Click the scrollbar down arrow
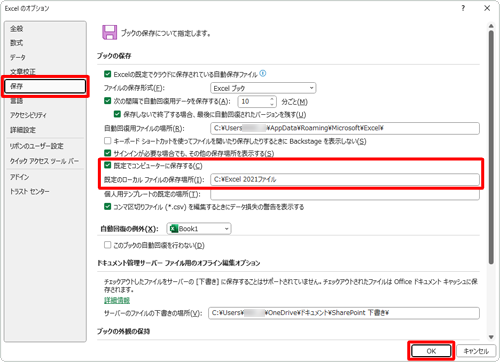 click(491, 337)
